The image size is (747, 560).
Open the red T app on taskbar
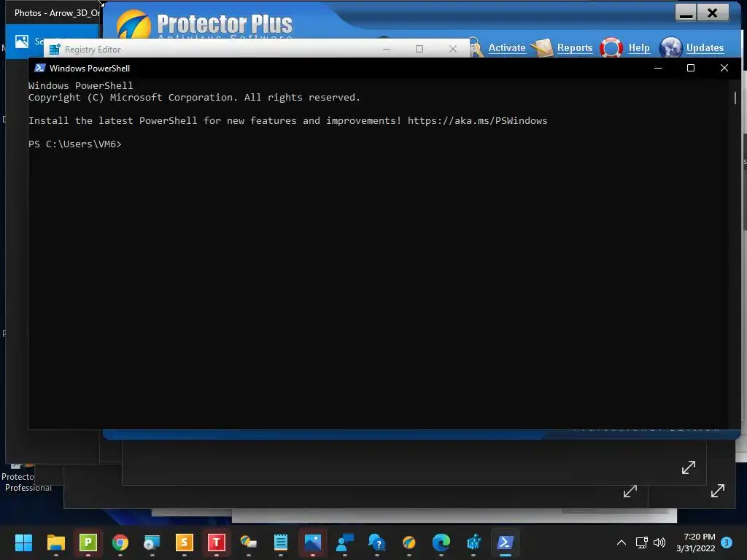[216, 542]
